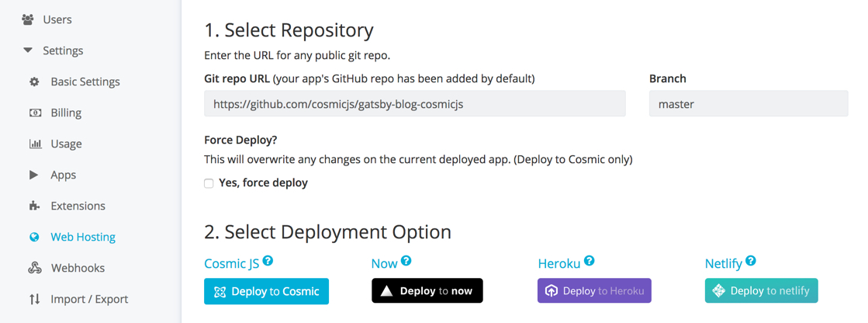Focus the Branch input field
868x323 pixels.
pyautogui.click(x=749, y=103)
